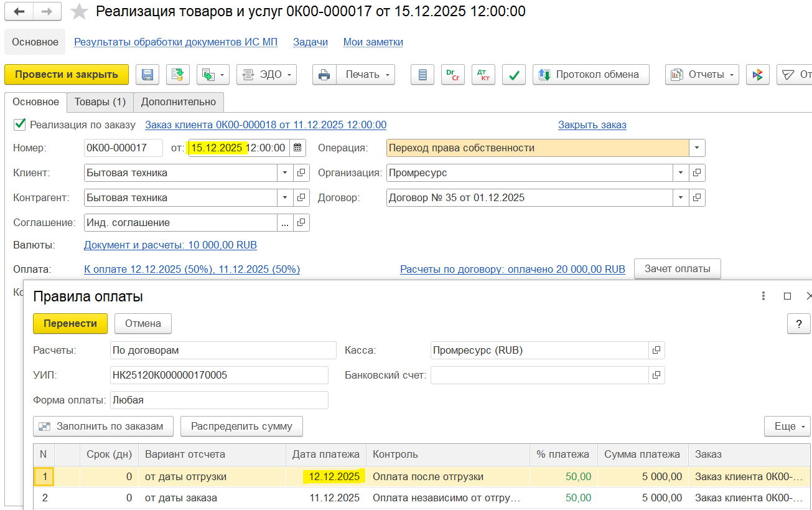Viewport: 812px width, 510px height.
Task: Click the Дт/Кт accounting entries icon
Action: pos(483,75)
